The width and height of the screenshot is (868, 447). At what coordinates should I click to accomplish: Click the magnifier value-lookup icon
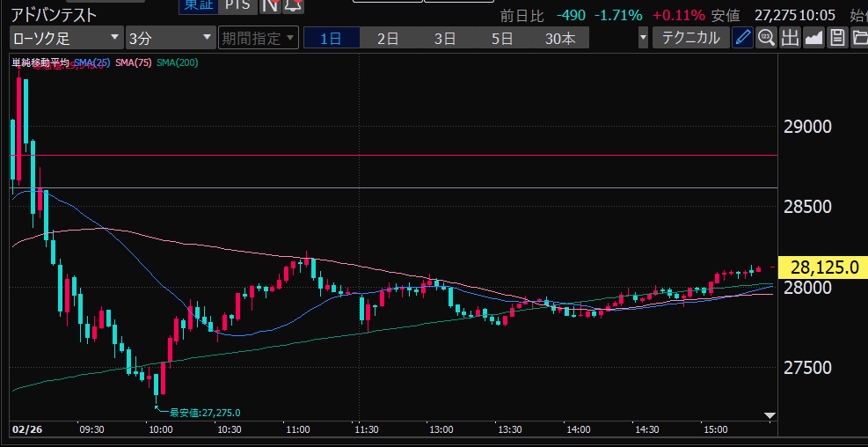pos(766,38)
